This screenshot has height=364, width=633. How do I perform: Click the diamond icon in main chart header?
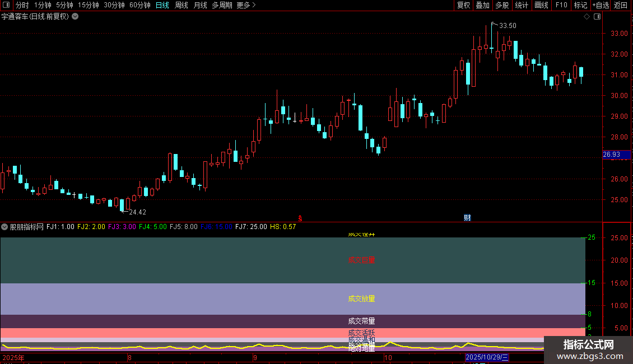587,17
